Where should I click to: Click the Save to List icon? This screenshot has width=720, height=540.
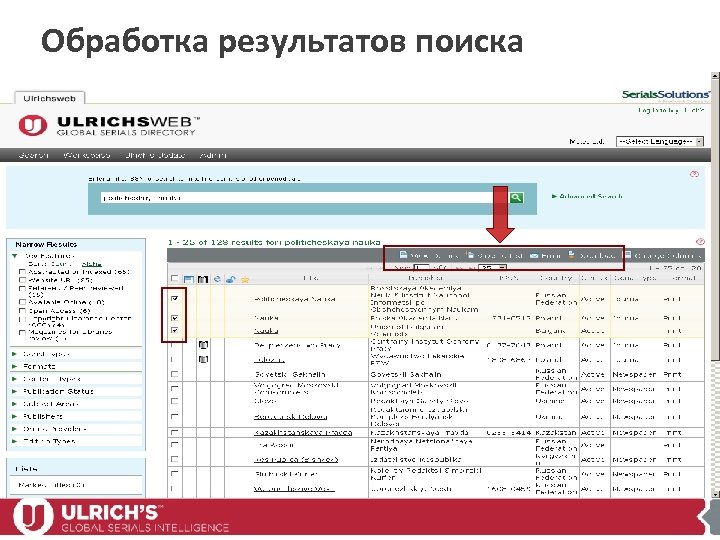[470, 254]
